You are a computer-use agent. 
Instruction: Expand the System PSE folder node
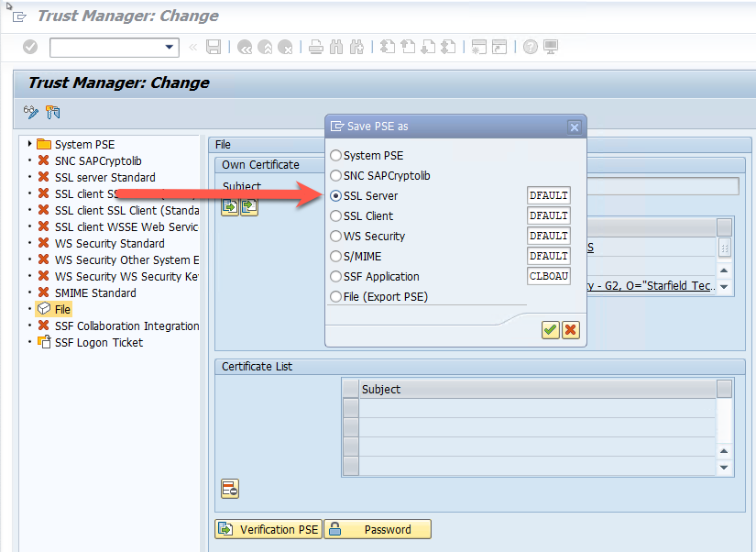(x=30, y=144)
